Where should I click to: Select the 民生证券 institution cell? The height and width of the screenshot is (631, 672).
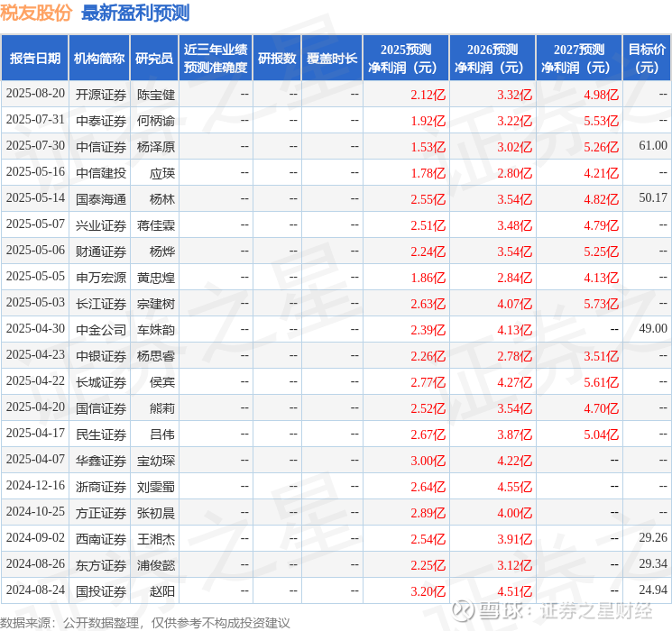[x=101, y=434]
